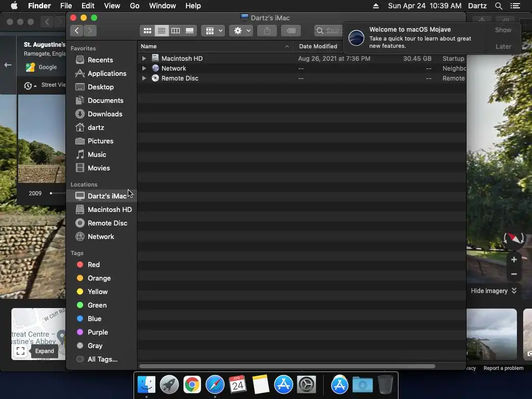
Task: Click Expand on the Maps minimap
Action: (20, 351)
